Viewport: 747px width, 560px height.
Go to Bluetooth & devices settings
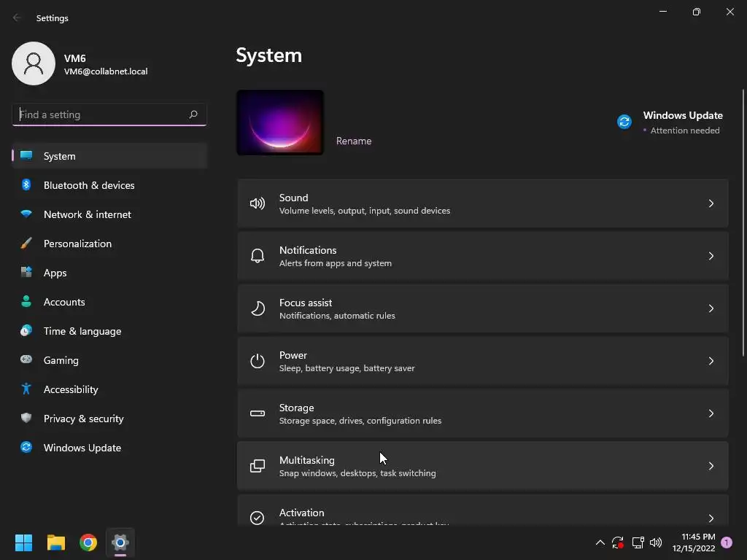click(109, 185)
